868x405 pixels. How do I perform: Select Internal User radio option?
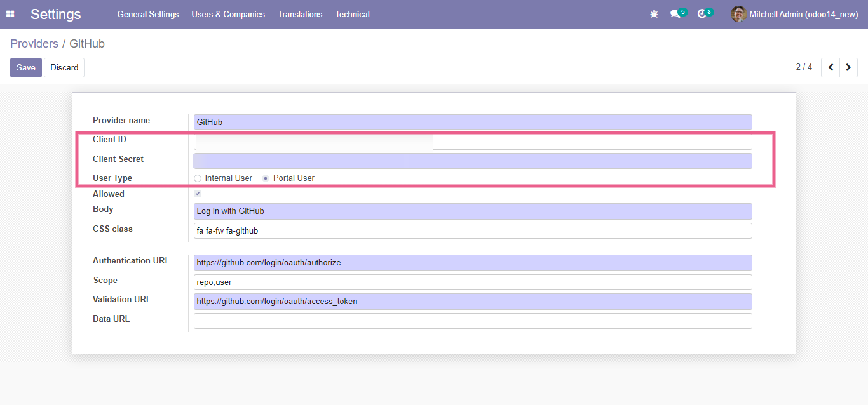tap(198, 178)
